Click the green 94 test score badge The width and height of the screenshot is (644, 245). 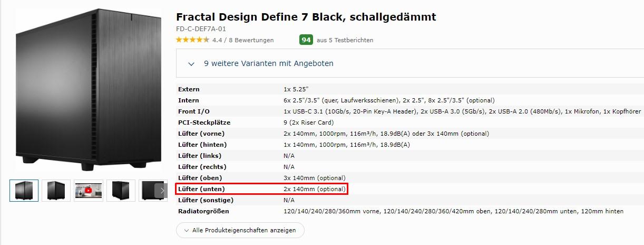click(x=306, y=40)
